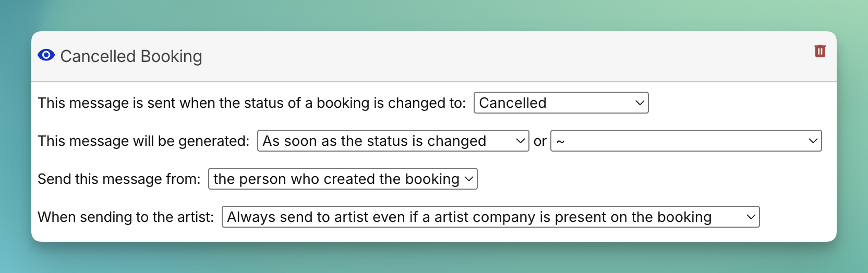This screenshot has height=273, width=868.
Task: Open the 'Always send to artist' dropdown
Action: (490, 217)
